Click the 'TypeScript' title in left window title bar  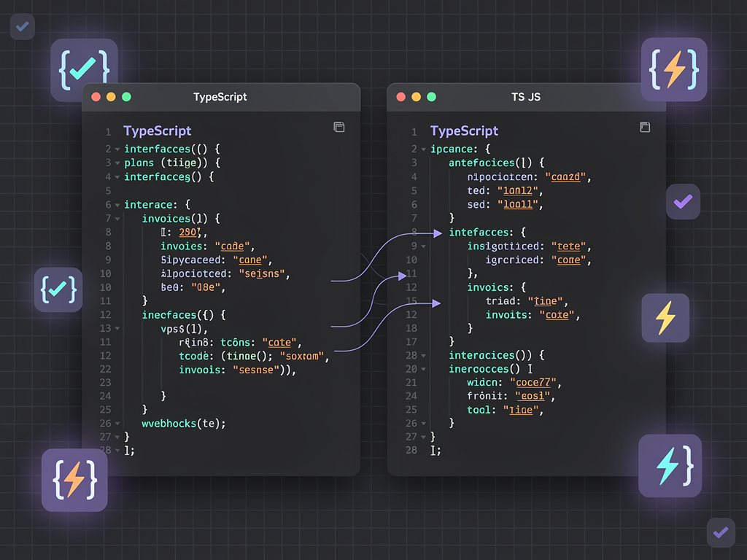[x=220, y=97]
